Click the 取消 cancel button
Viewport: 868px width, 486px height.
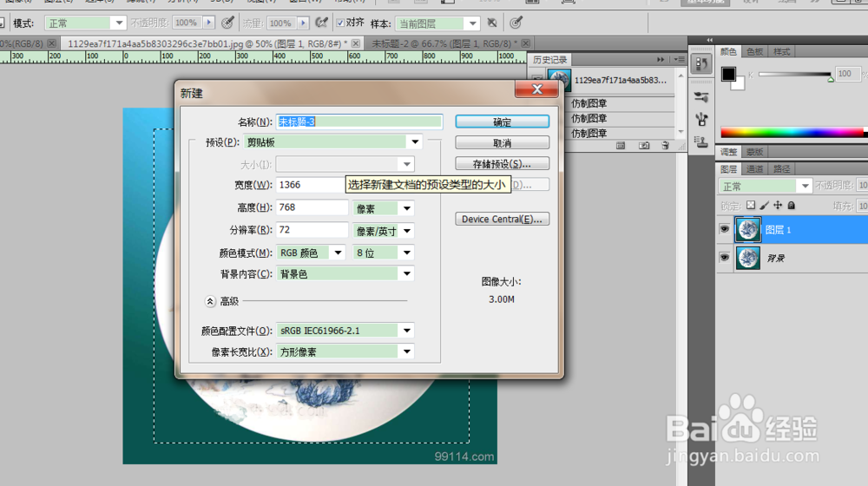tap(502, 143)
